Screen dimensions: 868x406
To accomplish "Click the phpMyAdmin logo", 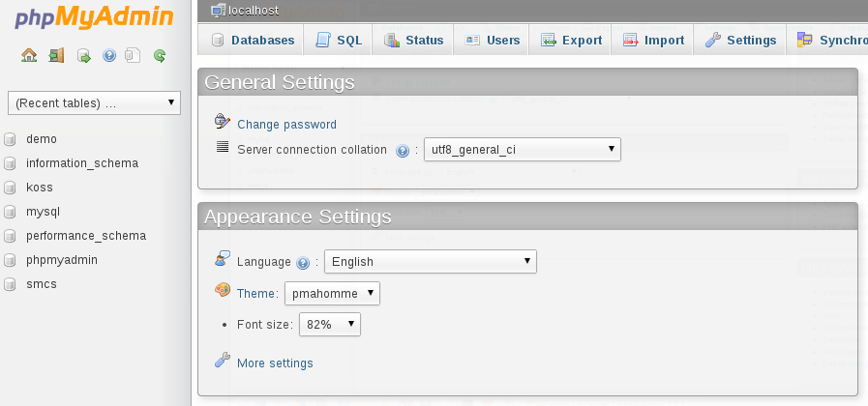I will 94,17.
